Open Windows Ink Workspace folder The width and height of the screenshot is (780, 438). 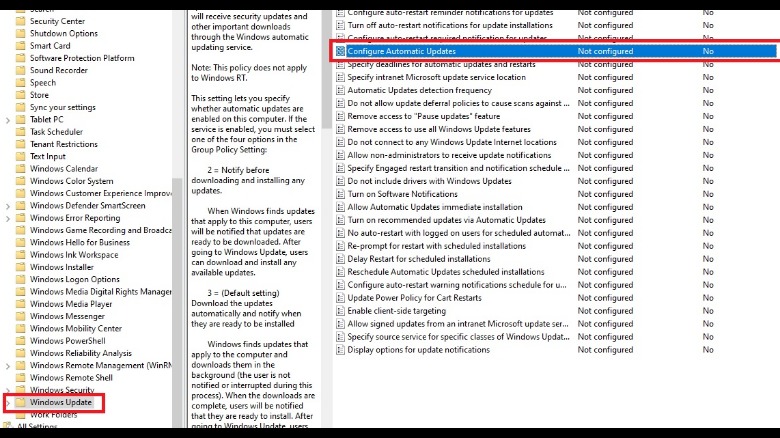click(74, 254)
